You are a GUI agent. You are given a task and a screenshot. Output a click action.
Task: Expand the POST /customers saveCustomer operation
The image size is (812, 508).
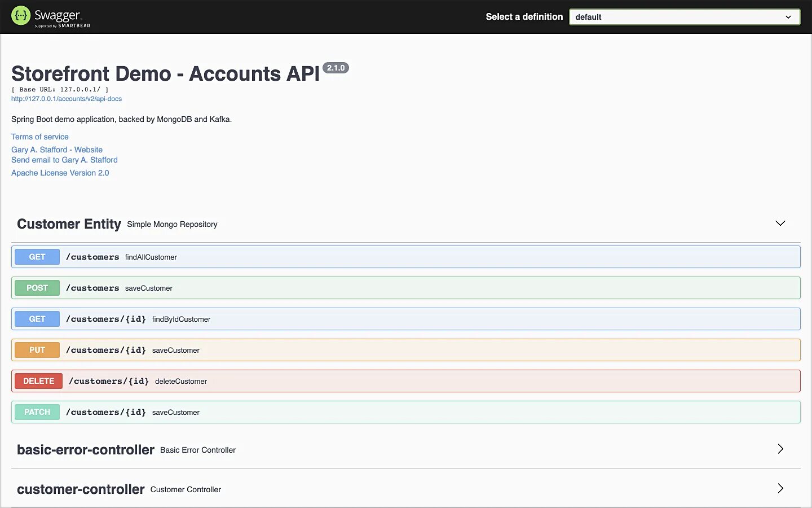click(406, 288)
